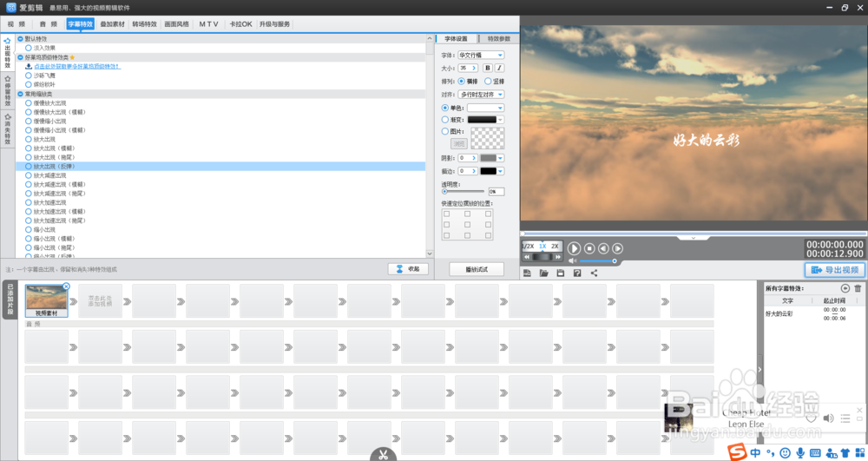Open the help question mark icon
This screenshot has width=868, height=461.
(577, 273)
